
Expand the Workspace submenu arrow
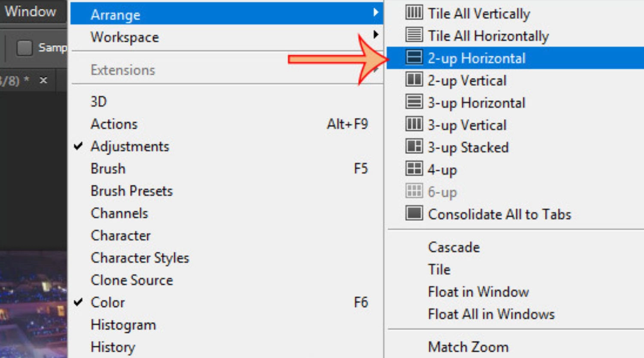[x=376, y=34]
